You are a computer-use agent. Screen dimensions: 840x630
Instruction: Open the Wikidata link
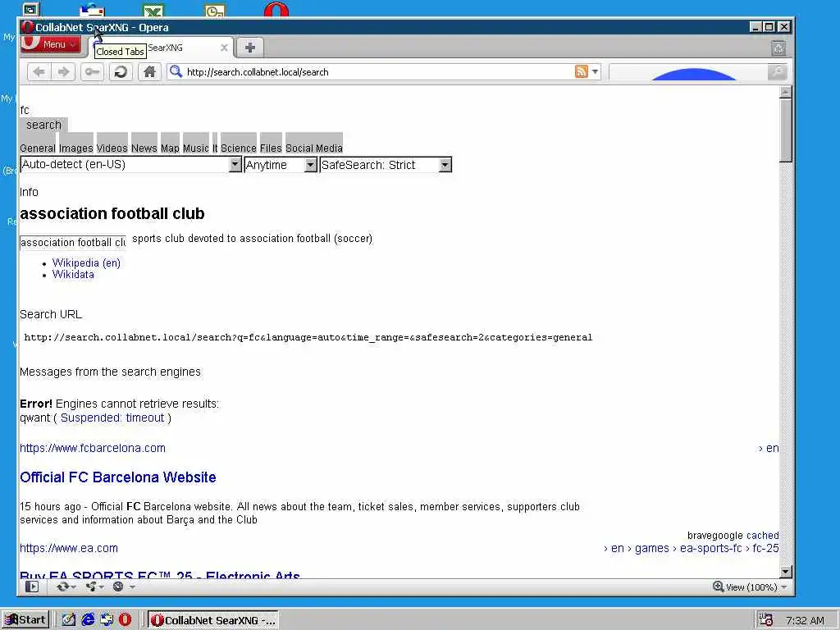(73, 274)
